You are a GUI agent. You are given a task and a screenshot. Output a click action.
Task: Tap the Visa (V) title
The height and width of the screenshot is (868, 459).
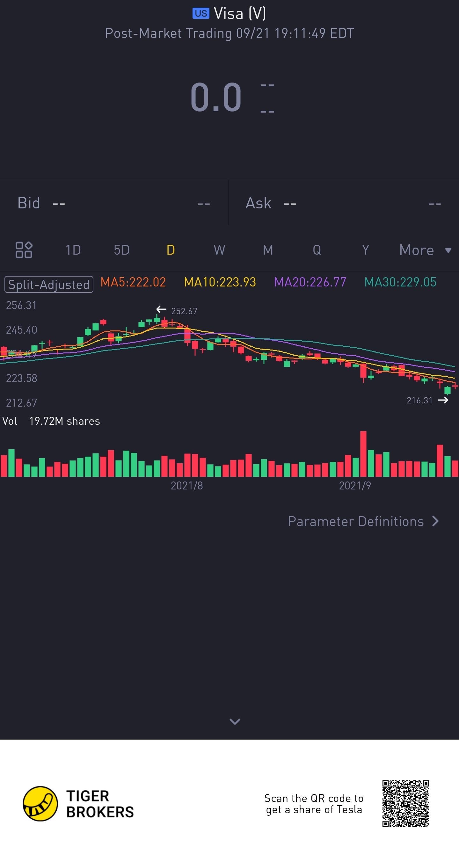point(240,13)
